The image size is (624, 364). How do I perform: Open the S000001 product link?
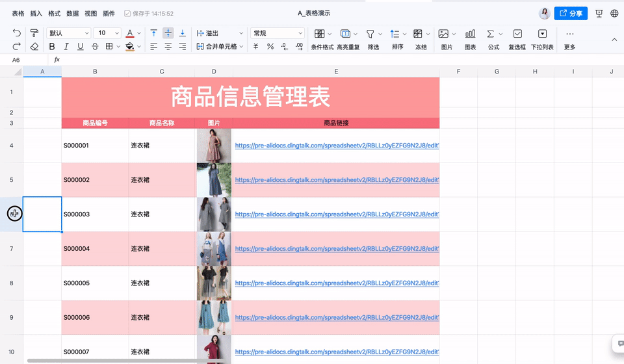click(337, 146)
